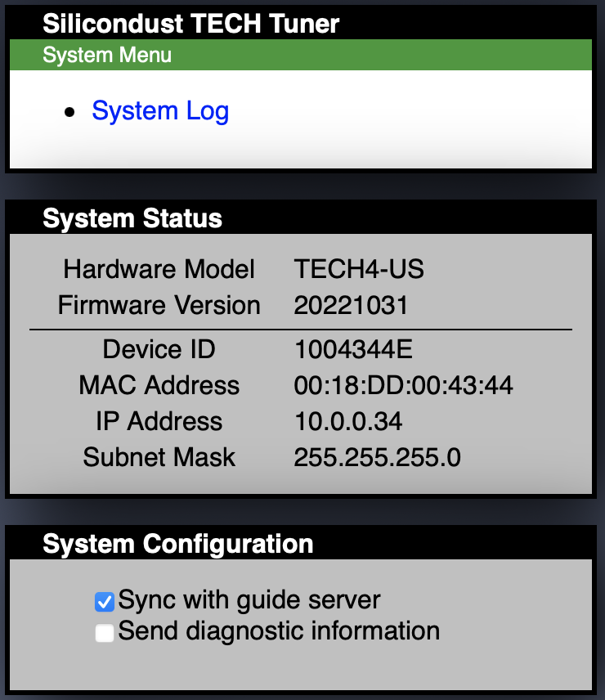Click the Silicondust TECH Tuner title
605x700 pixels.
190,24
